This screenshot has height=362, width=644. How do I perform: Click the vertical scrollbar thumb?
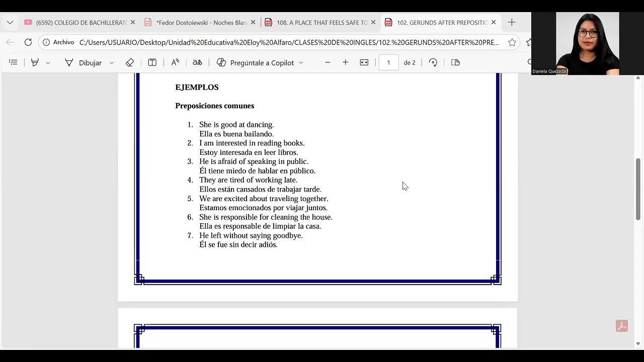pyautogui.click(x=638, y=189)
